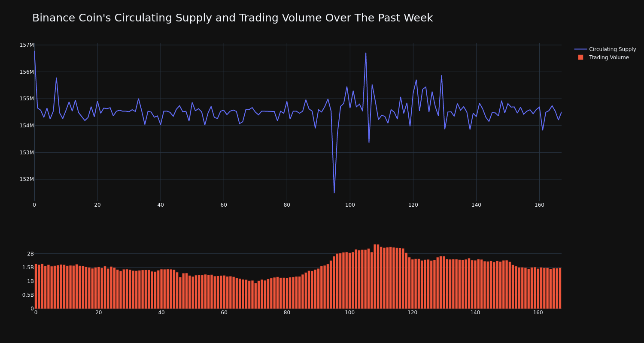Screen dimensions: 644x343
Task: Click the 140 x-axis tick on volume chart
Action: (475, 313)
